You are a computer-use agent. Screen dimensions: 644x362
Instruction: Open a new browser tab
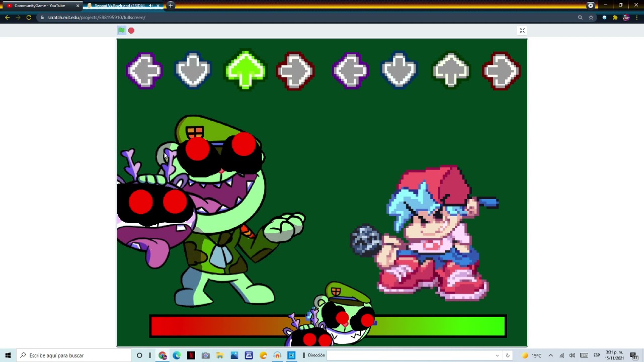pyautogui.click(x=171, y=6)
